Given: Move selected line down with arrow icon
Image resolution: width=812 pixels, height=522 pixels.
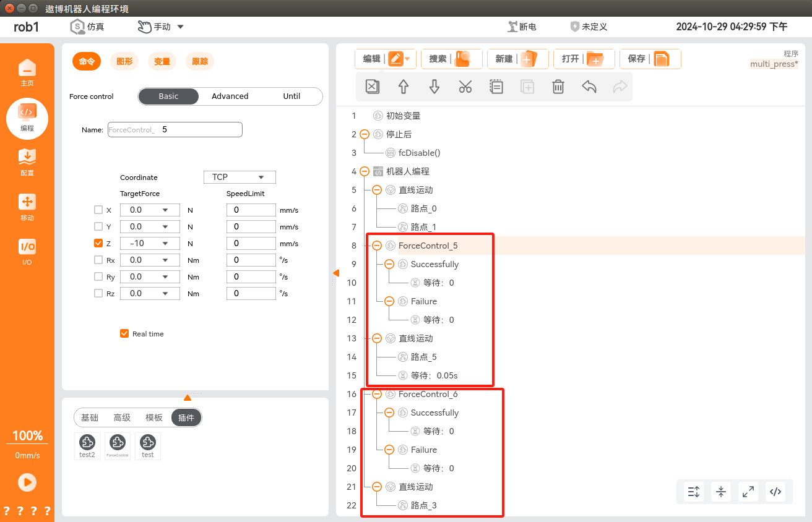Looking at the screenshot, I should (x=434, y=87).
